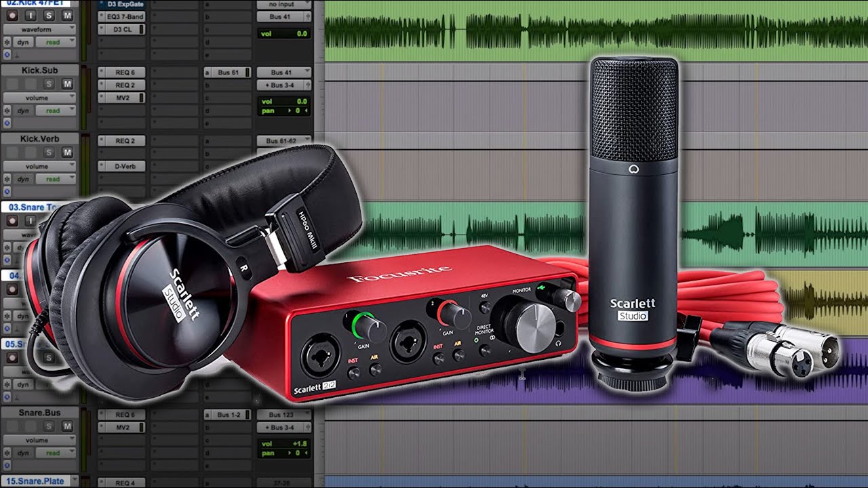
Task: Click blue timebase icon on Kick.Verb track
Action: (7, 191)
